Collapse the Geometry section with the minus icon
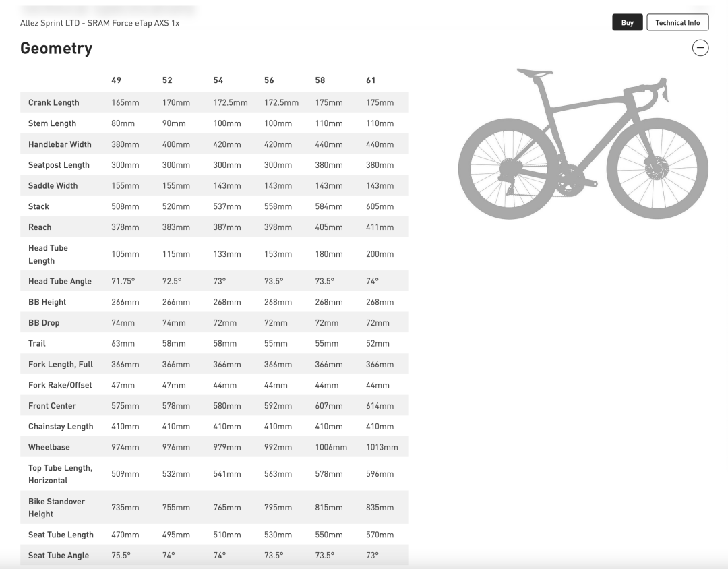Screen dimensions: 728x569 [700, 48]
